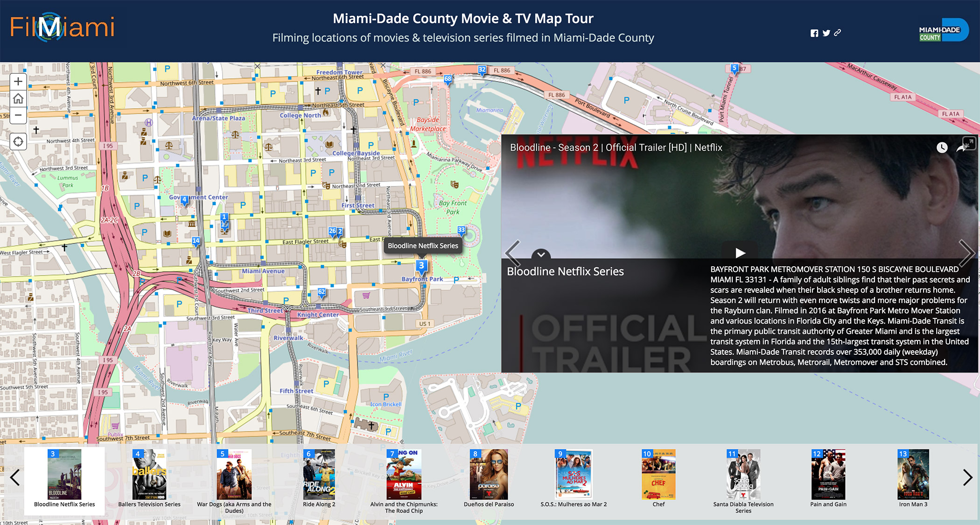Screen dimensions: 980x525
Task: Go to the previous tour location arrow
Action: (513, 254)
